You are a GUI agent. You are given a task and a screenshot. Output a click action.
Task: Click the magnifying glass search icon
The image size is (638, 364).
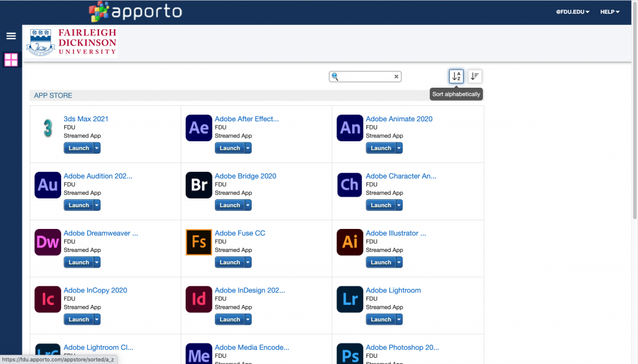pos(335,77)
